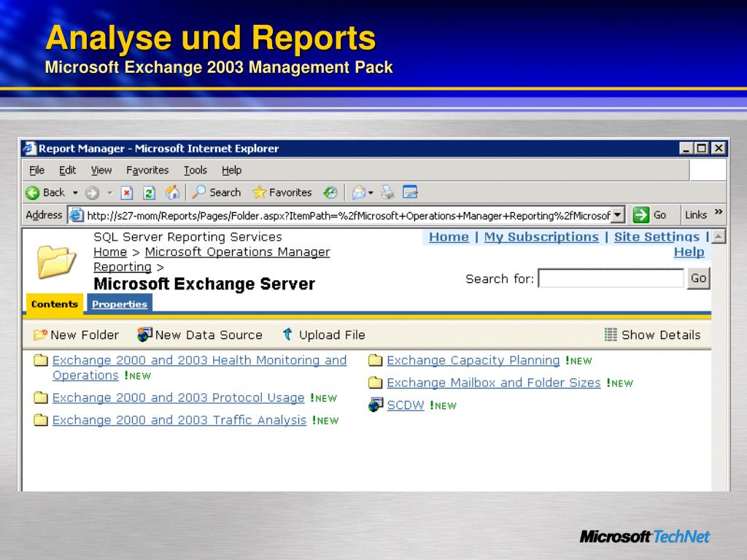Screen dimensions: 747x560
Task: Click the Links toolbar label
Action: [x=695, y=215]
